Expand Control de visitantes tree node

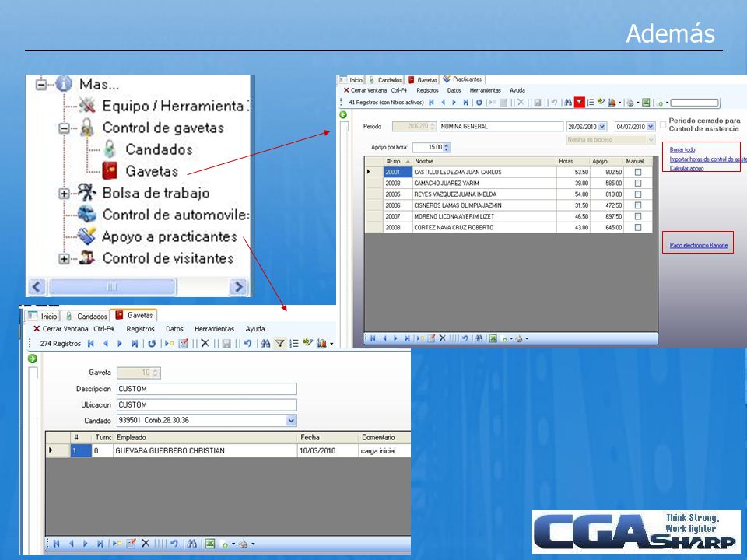(x=65, y=258)
